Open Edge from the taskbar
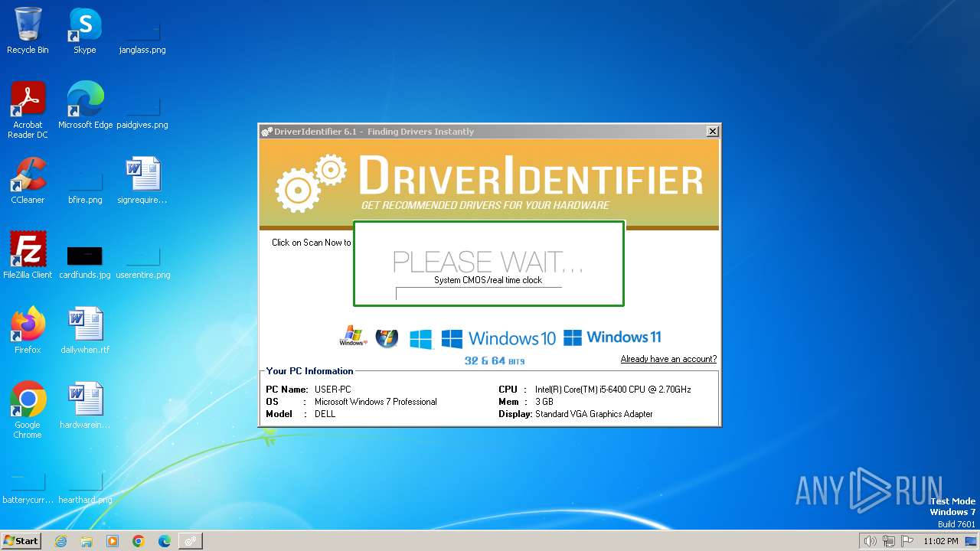 coord(165,541)
